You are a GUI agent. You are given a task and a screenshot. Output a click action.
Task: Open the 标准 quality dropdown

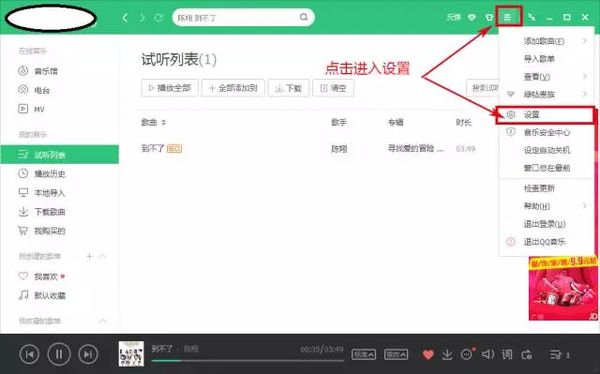point(364,355)
